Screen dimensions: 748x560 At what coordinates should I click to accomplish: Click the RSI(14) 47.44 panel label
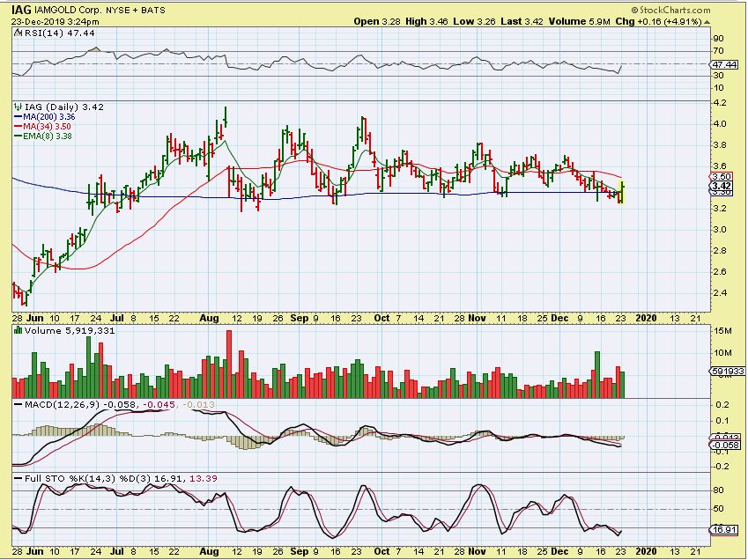click(59, 33)
